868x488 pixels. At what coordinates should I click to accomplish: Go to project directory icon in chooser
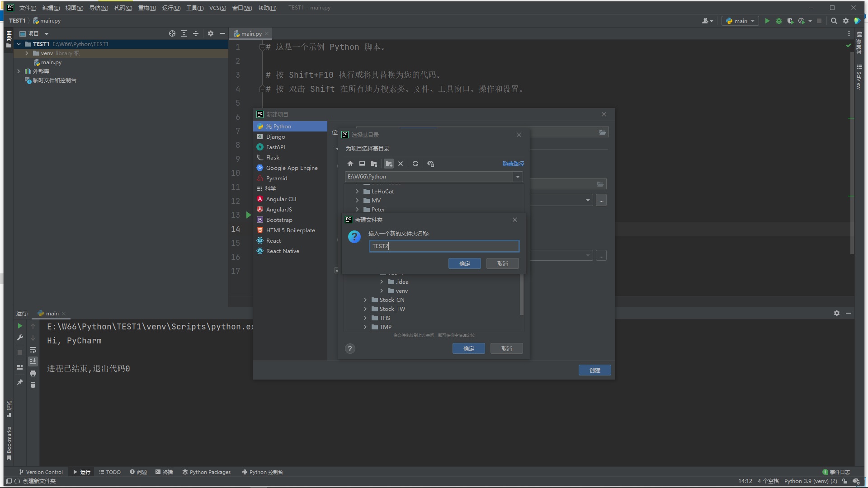tap(374, 164)
